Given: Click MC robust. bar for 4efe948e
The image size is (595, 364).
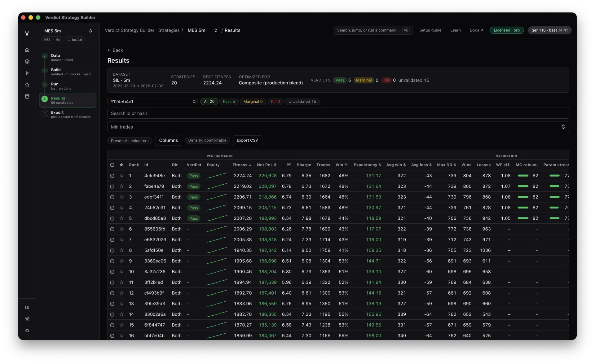Looking at the screenshot, I should pos(523,176).
